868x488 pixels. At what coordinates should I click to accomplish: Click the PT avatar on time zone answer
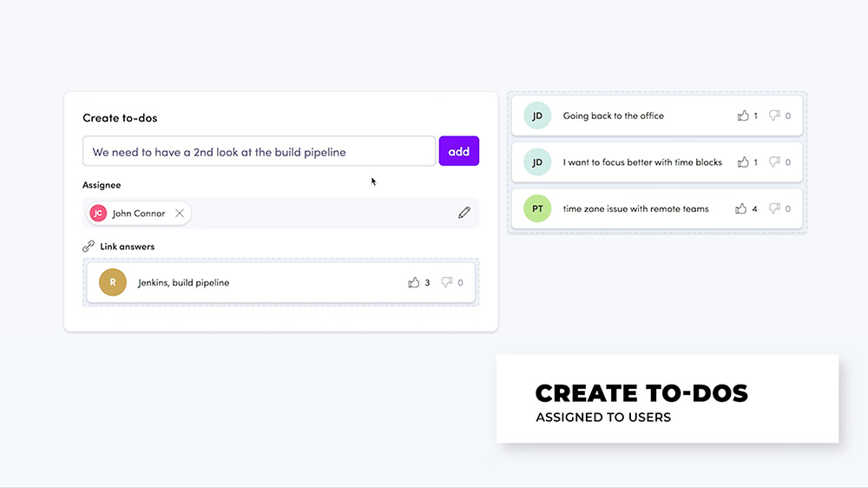click(537, 208)
